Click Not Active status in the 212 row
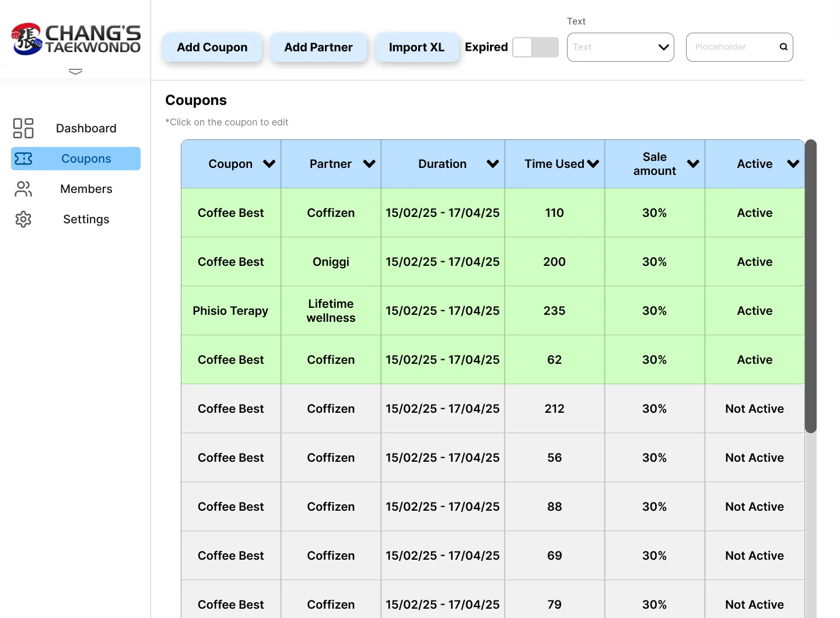The width and height of the screenshot is (840, 618). click(x=755, y=409)
